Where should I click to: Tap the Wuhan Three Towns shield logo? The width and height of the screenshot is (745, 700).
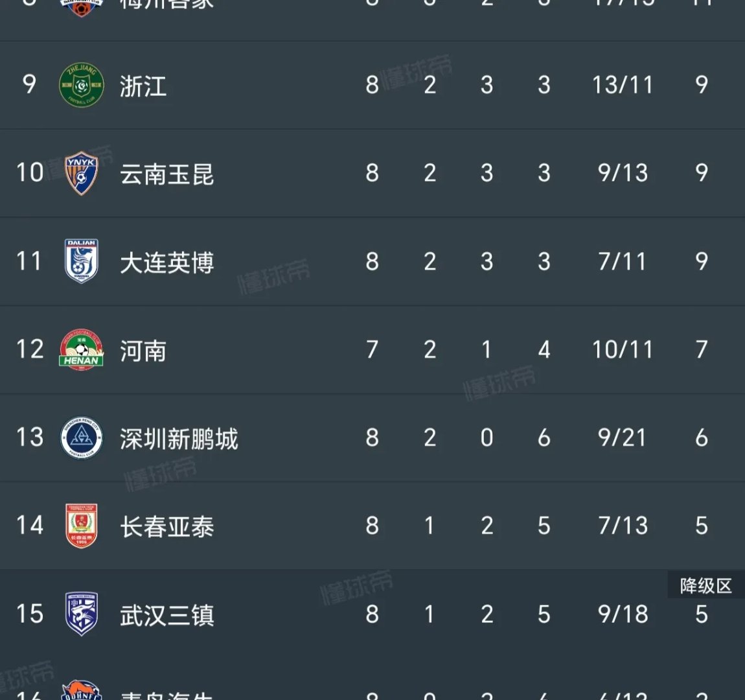pyautogui.click(x=81, y=614)
